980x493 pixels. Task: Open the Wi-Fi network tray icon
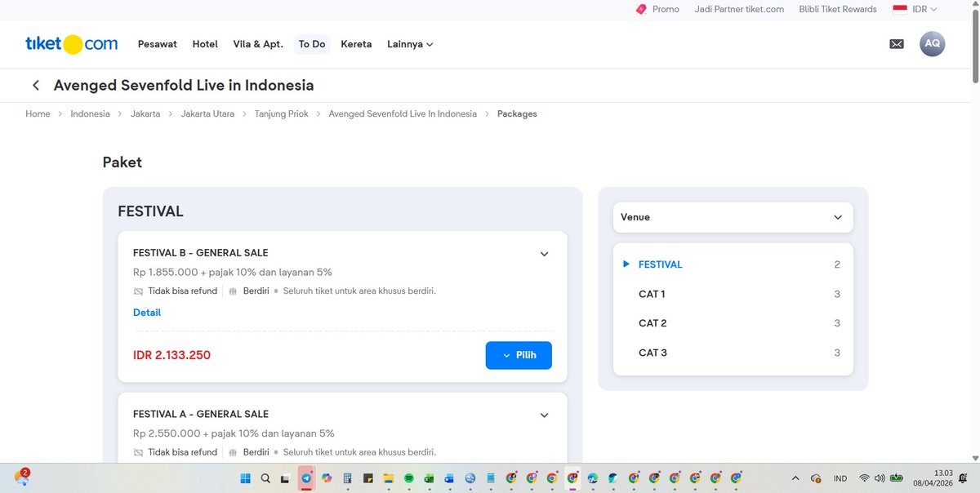(x=864, y=478)
